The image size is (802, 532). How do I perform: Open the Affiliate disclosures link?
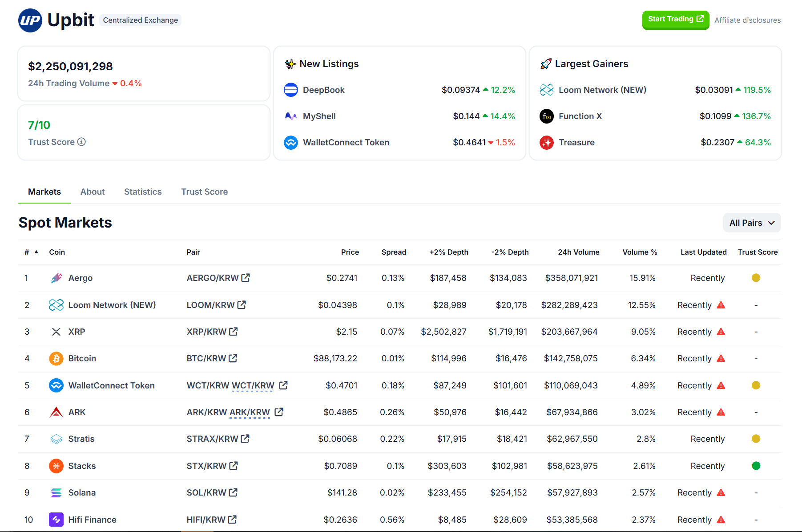click(747, 20)
